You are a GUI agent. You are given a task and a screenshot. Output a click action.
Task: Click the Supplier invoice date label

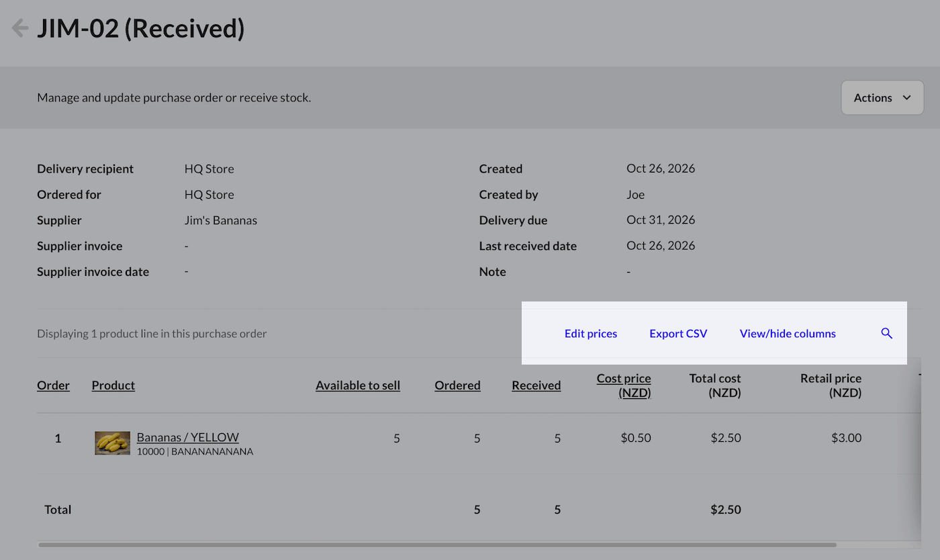[93, 272]
